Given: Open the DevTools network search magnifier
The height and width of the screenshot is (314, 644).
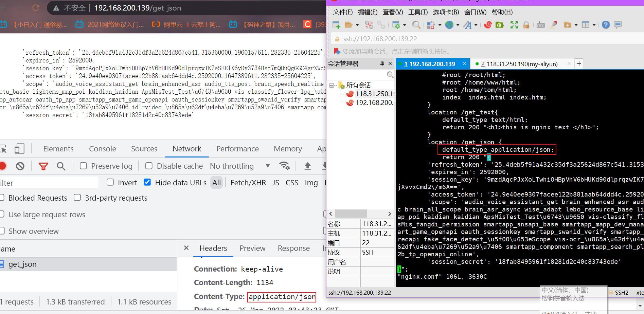Looking at the screenshot, I should click(x=61, y=166).
